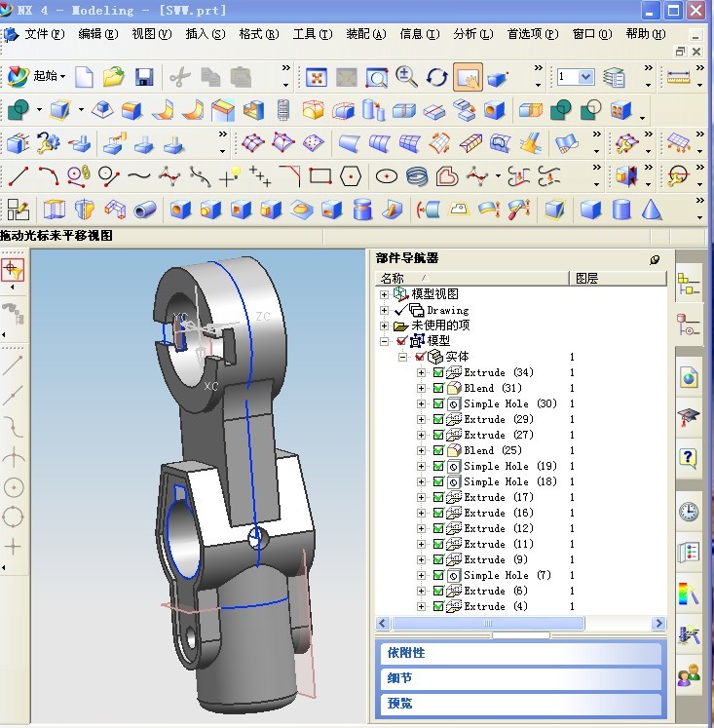
Task: Uncheck the Simple Hole (19) checkbox
Action: [438, 466]
